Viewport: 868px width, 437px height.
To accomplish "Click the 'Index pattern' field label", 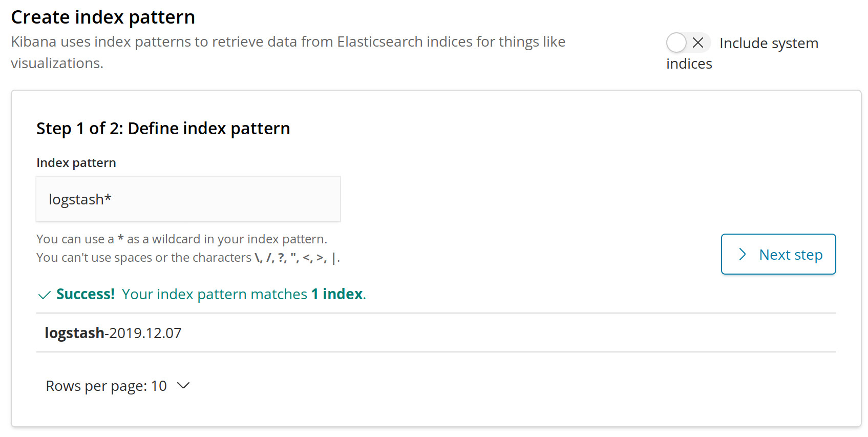I will pos(76,163).
